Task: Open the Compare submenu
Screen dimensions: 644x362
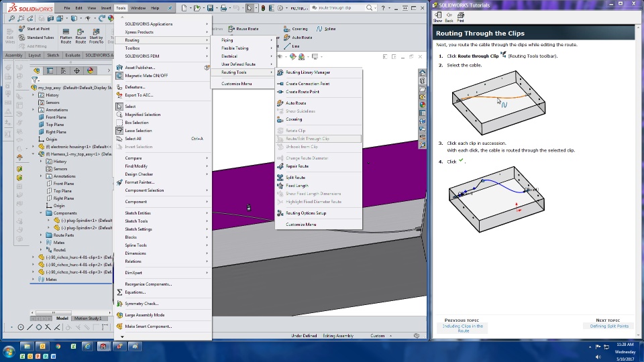Action: tap(162, 158)
